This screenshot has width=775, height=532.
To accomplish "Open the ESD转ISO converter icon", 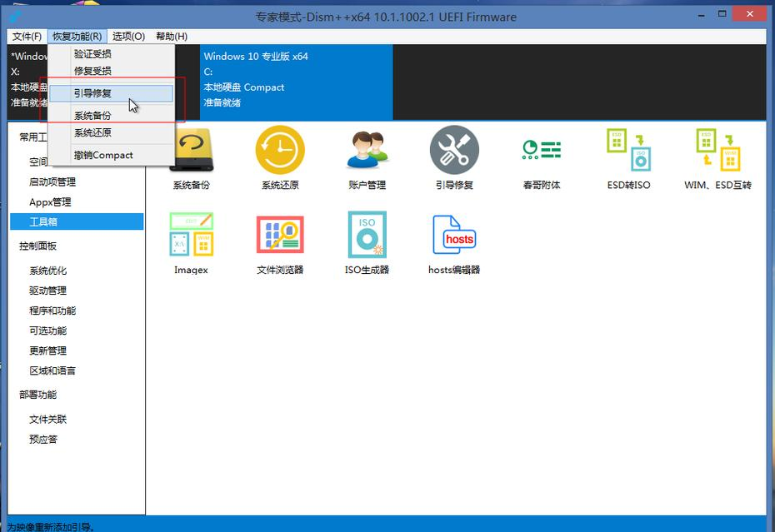I will (x=628, y=150).
